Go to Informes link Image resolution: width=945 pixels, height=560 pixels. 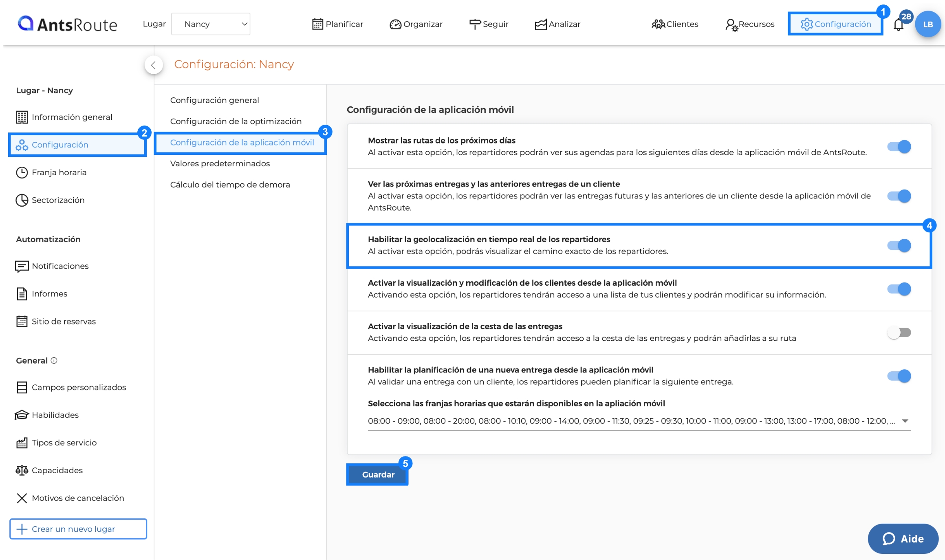[x=50, y=294]
